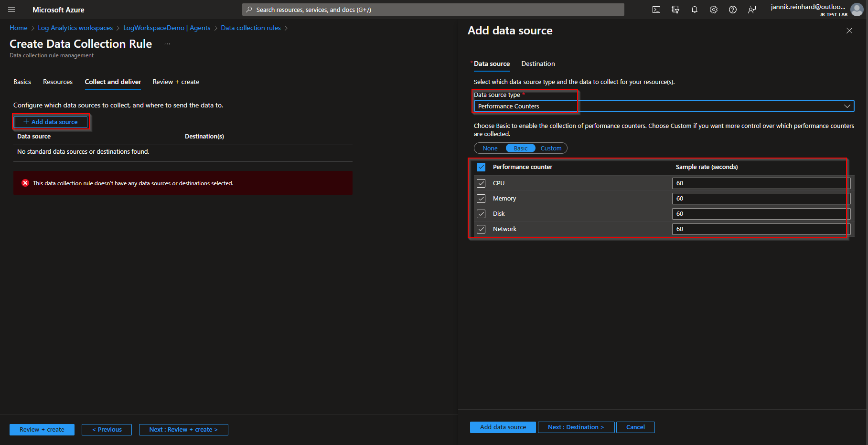
Task: Uncheck the CPU performance counter
Action: (481, 183)
